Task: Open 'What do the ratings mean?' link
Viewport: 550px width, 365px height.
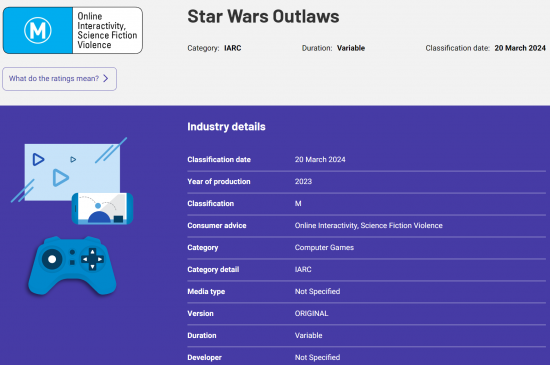Action: pyautogui.click(x=59, y=79)
